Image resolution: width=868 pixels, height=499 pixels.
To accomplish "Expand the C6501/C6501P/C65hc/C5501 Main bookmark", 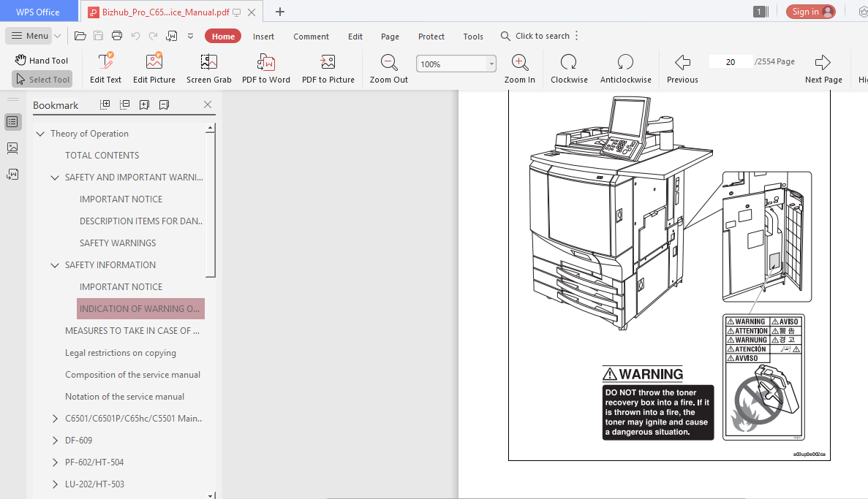I will [x=55, y=419].
